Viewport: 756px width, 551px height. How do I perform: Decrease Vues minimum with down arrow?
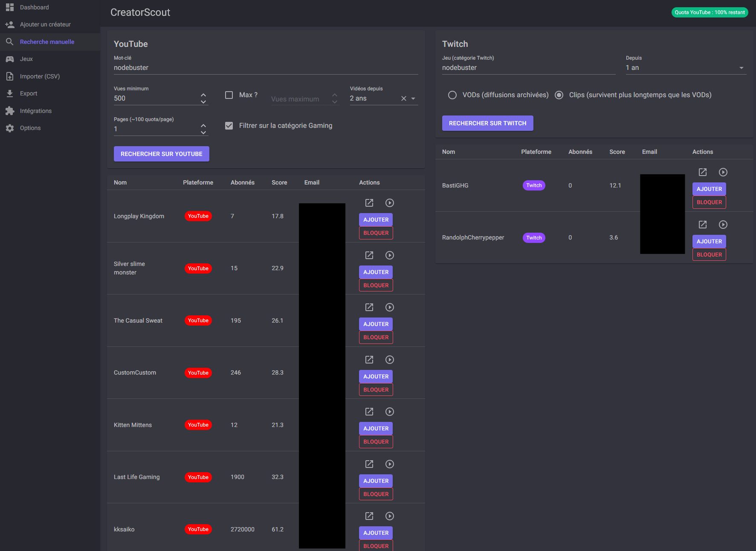203,102
